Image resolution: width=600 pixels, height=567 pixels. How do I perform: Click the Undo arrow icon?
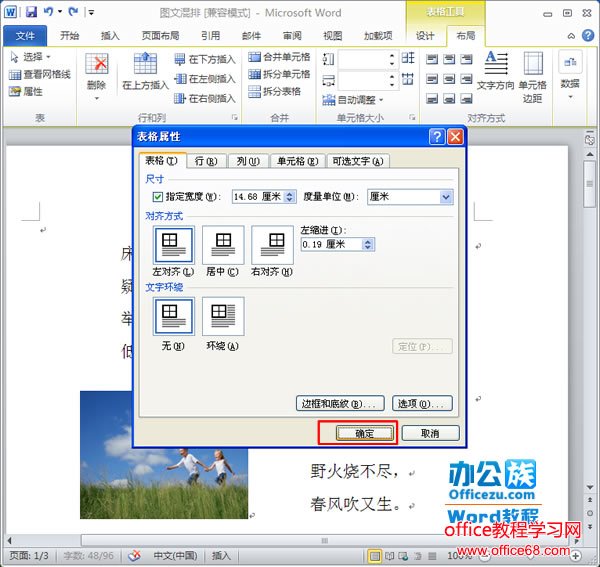tap(49, 11)
